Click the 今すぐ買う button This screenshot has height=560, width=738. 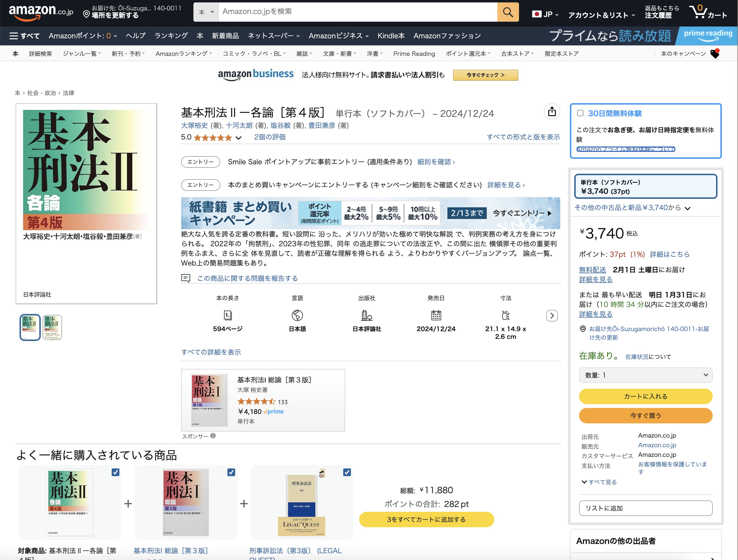[x=646, y=416]
